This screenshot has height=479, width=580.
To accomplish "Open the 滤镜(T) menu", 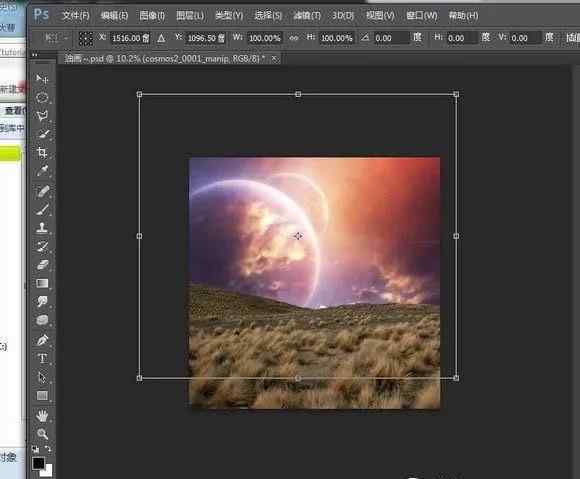I will [307, 16].
